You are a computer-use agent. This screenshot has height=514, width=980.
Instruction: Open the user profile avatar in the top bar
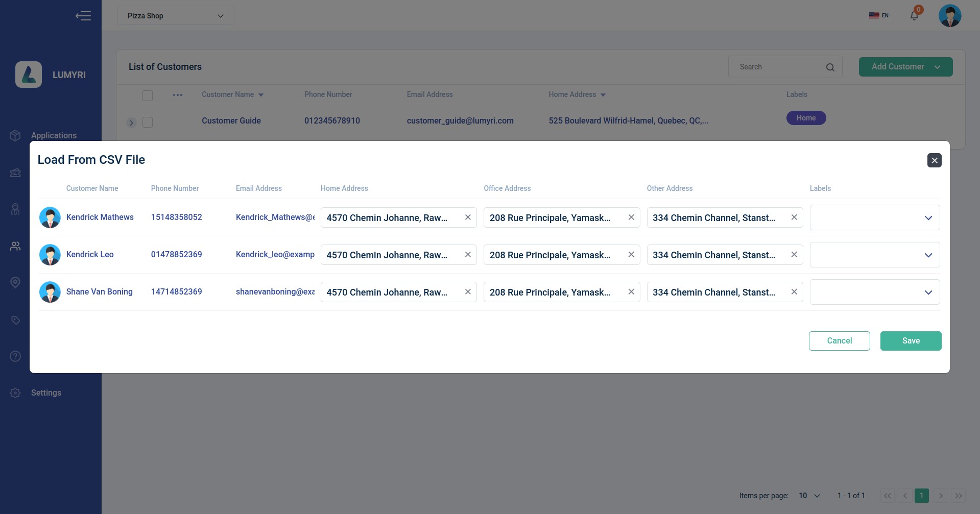(x=950, y=16)
